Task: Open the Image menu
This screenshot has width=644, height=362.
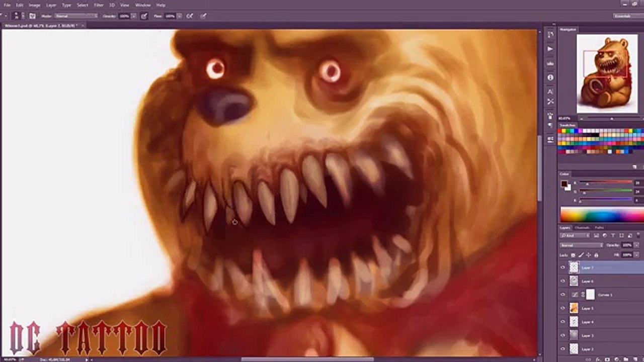Action: tap(34, 5)
